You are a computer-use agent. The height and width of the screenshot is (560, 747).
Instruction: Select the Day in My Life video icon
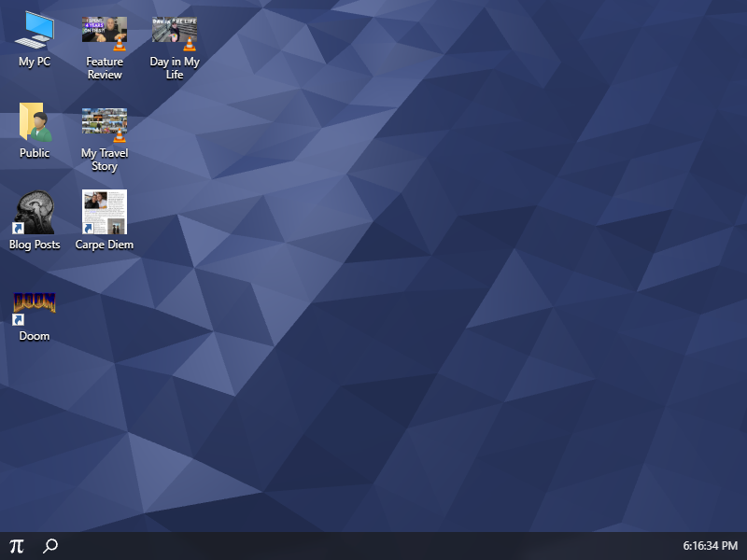point(175,31)
